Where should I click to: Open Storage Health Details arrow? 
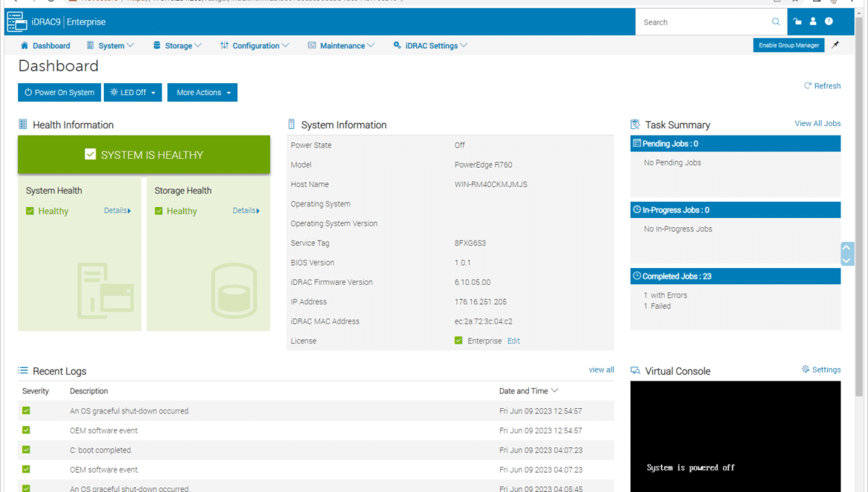(x=258, y=211)
